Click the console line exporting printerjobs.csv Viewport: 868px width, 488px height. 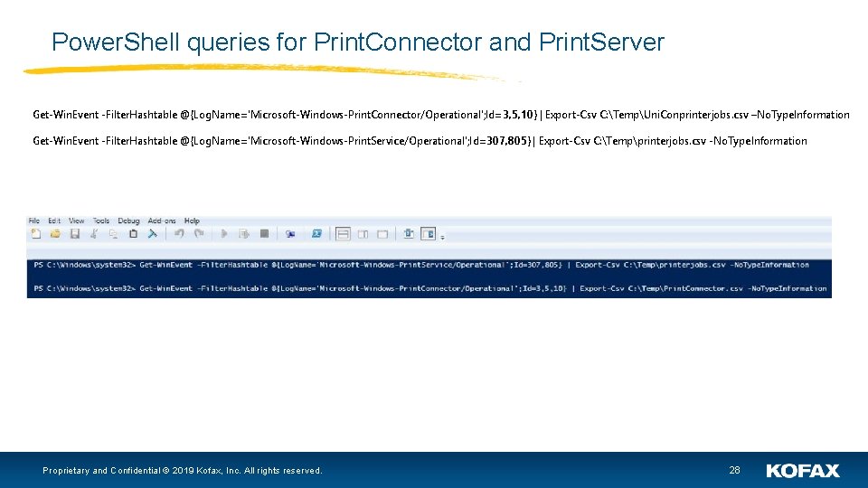[x=421, y=265]
